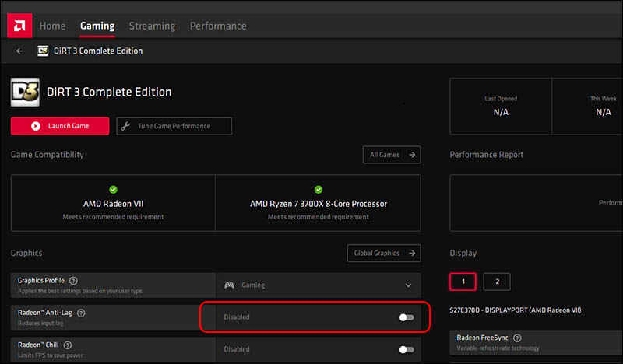Click the Radeon FreeSync setting row
The image size is (623, 364).
coord(537,342)
